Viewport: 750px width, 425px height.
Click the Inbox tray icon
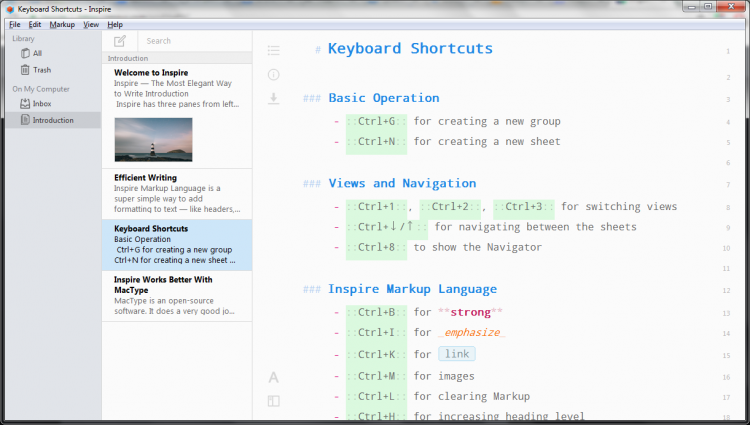tap(25, 103)
